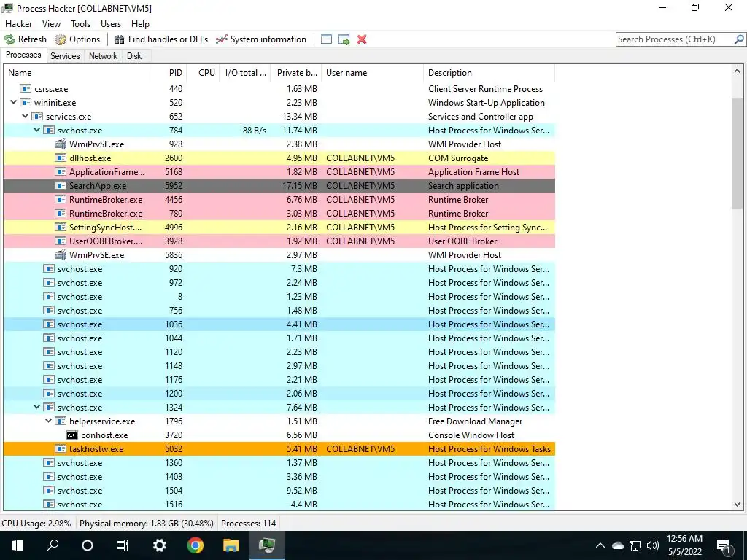Sort by the CPU column header
The image size is (747, 560).
(x=203, y=73)
